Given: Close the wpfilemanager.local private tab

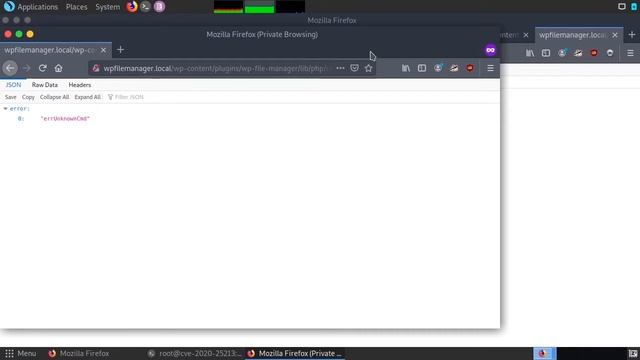Looking at the screenshot, I should (x=103, y=50).
